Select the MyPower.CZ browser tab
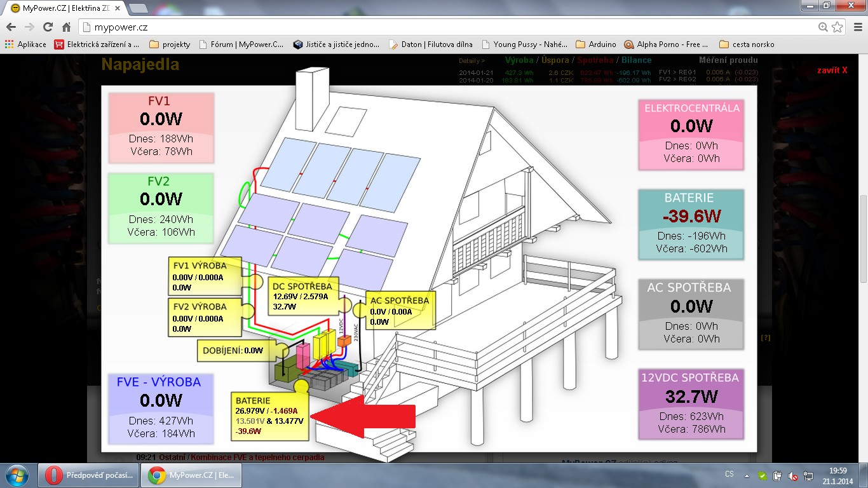 [x=64, y=8]
